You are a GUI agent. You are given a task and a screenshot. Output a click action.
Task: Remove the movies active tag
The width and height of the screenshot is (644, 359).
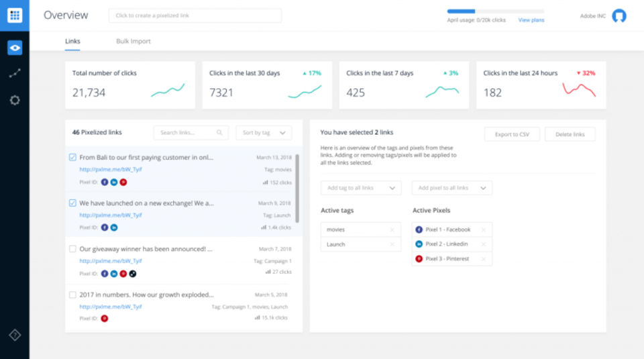coord(392,230)
